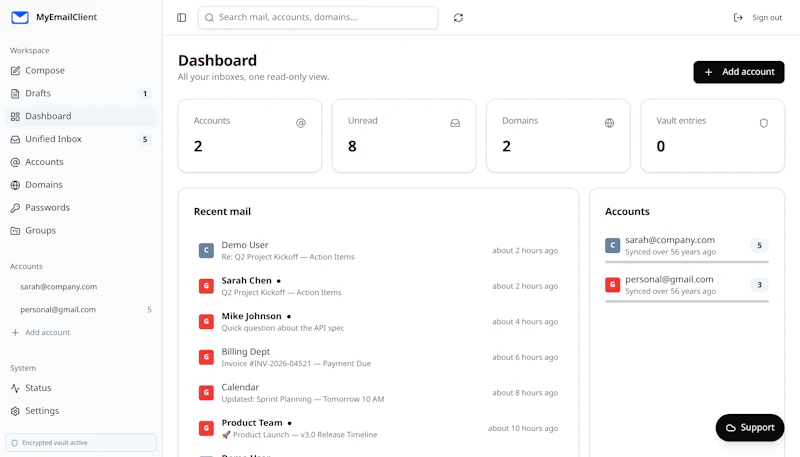Click the Sign out link
The width and height of the screenshot is (800, 457).
click(758, 17)
